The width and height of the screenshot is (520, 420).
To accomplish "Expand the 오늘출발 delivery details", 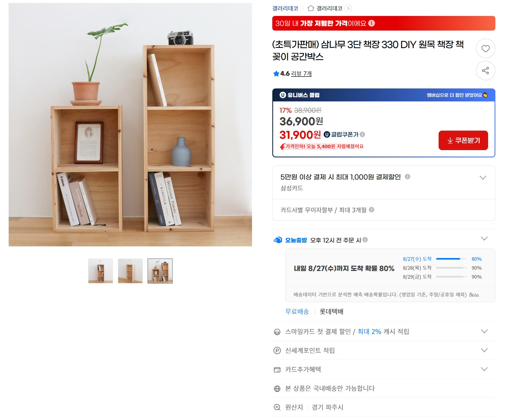I will pos(484,239).
